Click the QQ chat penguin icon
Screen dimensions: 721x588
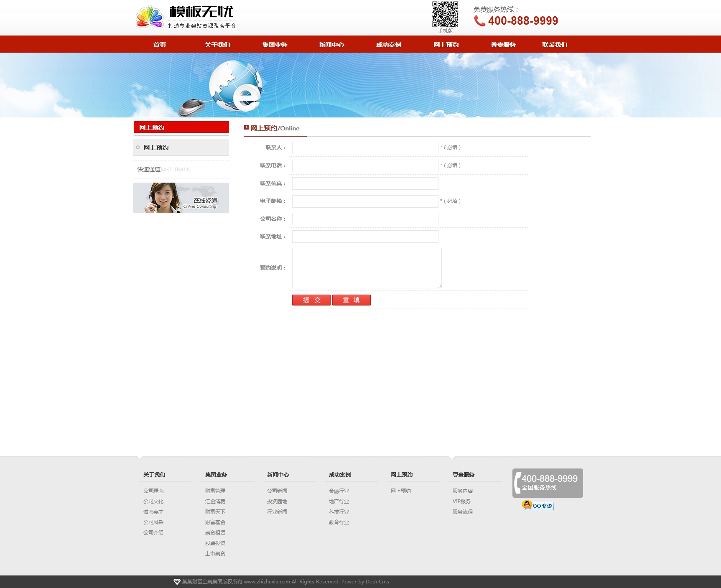coord(527,505)
